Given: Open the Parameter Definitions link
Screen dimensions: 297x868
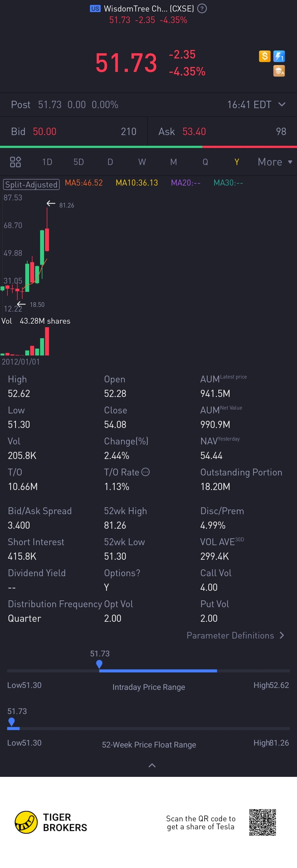Looking at the screenshot, I should [236, 635].
